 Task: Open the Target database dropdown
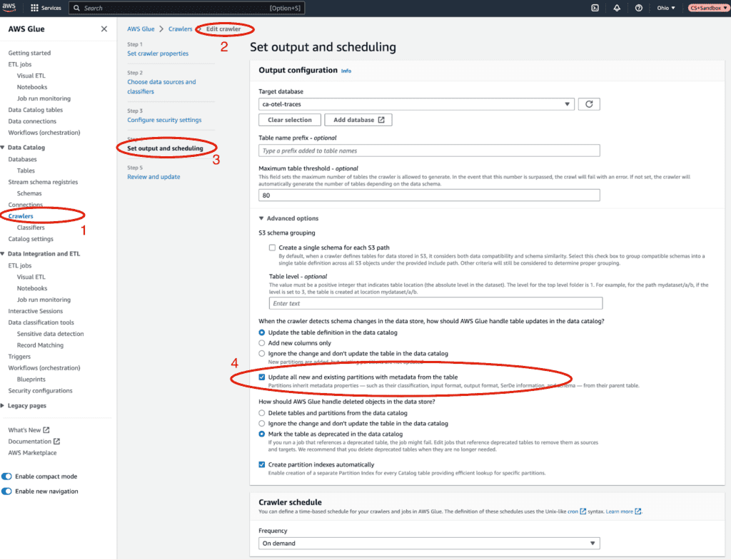pos(416,104)
